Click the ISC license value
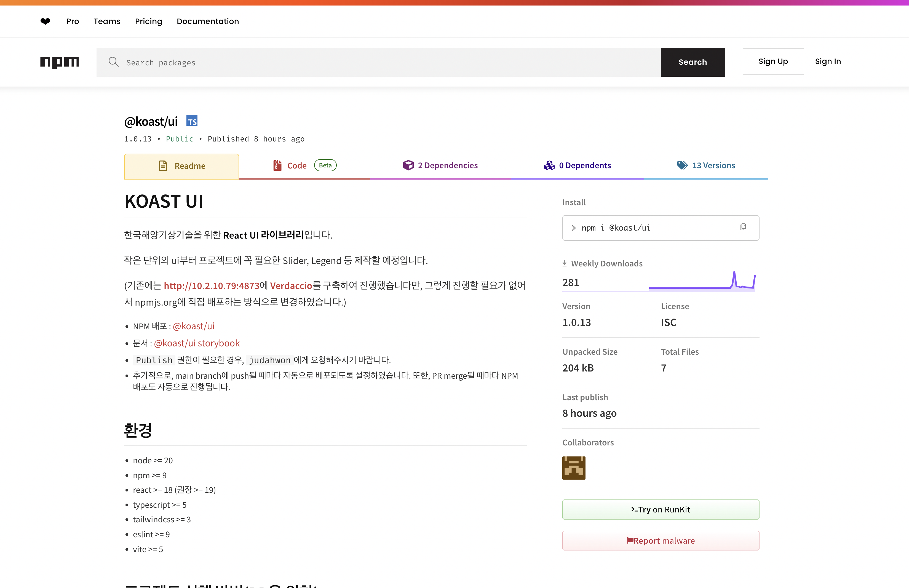Image resolution: width=909 pixels, height=588 pixels. click(x=669, y=323)
